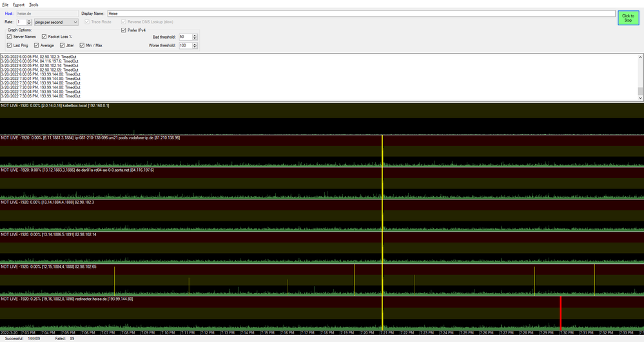Decrease the Rate value with down arrow
Viewport: 644px width, 342px height.
[x=29, y=23]
